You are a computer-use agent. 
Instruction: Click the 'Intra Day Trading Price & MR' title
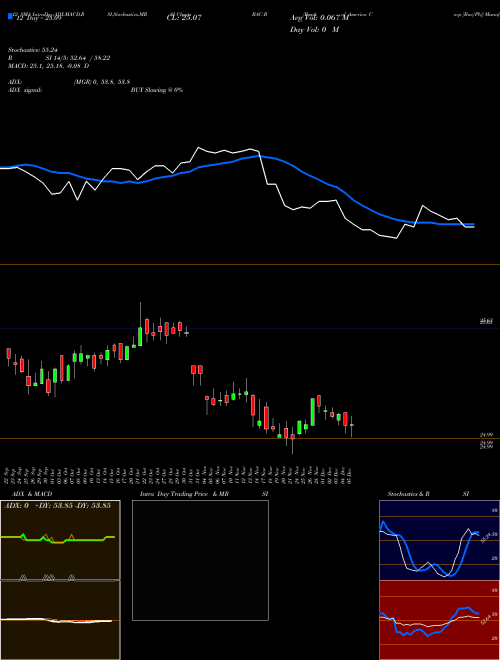(184, 494)
